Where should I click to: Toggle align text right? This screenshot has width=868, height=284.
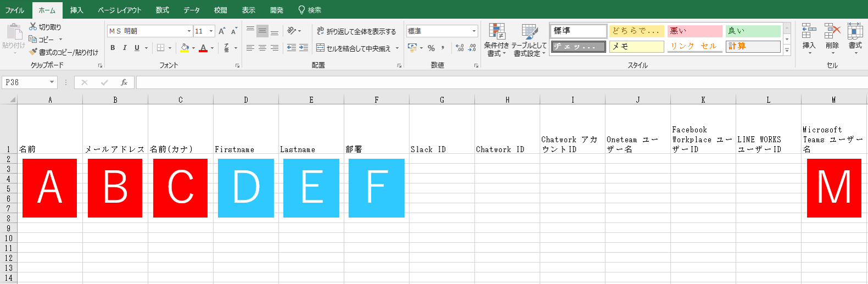click(275, 48)
